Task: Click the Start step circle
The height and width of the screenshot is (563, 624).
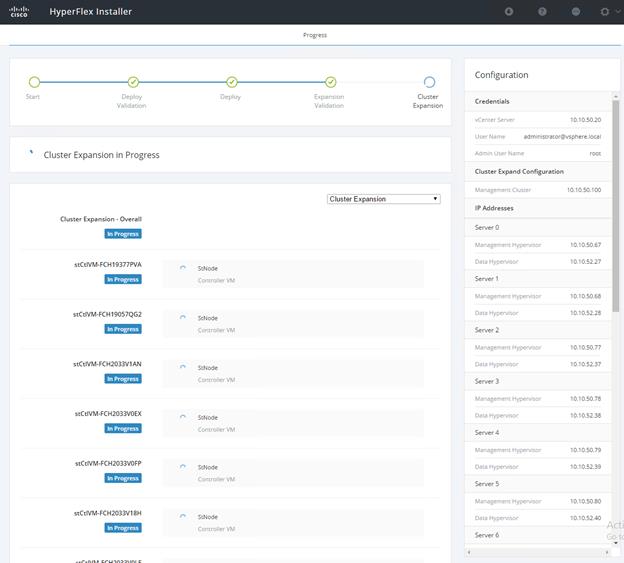Action: 34,82
